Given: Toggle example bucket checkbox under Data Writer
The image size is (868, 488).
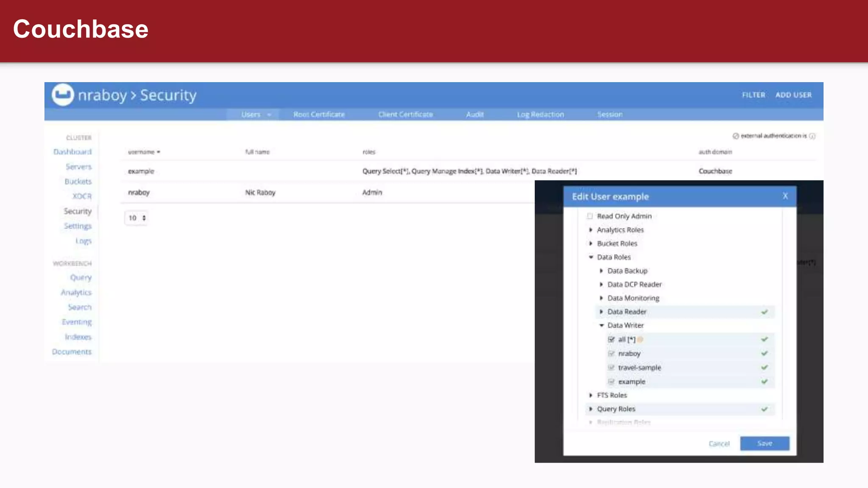Looking at the screenshot, I should tap(611, 381).
